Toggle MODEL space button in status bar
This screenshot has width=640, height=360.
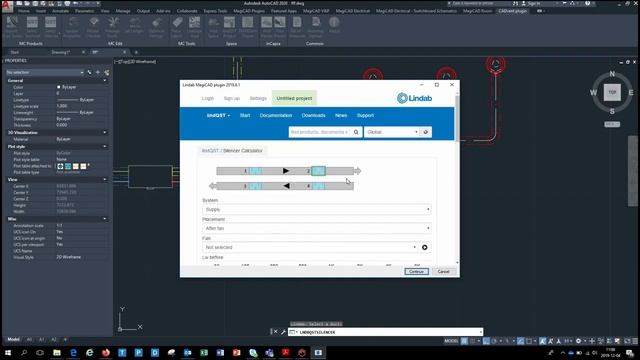(x=451, y=341)
